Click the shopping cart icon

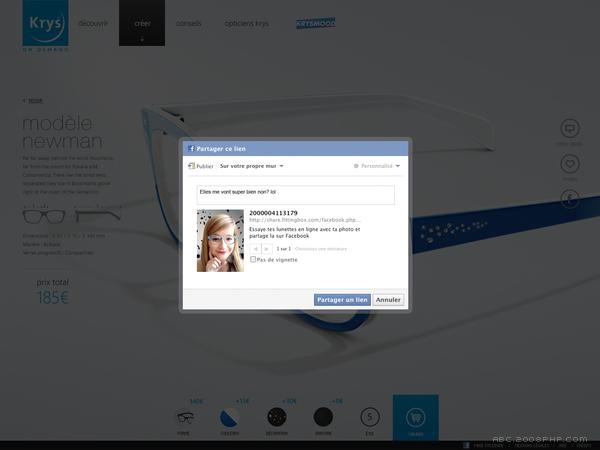[x=415, y=416]
